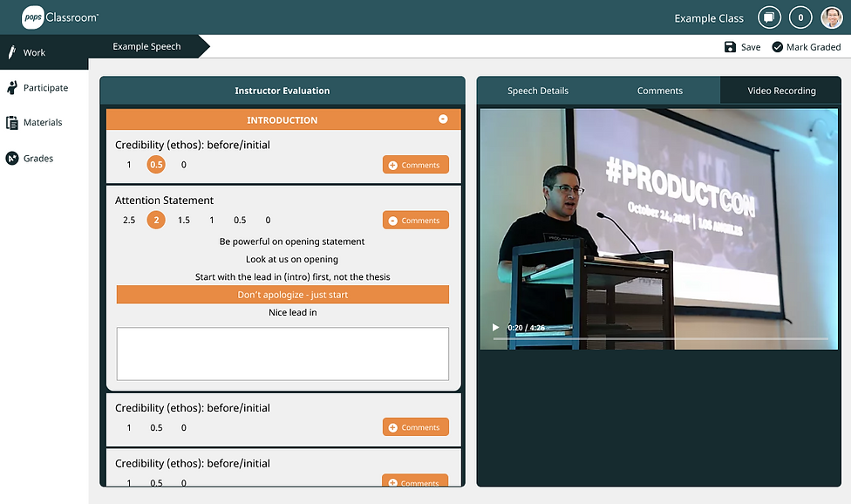The width and height of the screenshot is (851, 504).
Task: Choose preset comment 'Be powerful on opening statement'
Action: click(x=292, y=242)
